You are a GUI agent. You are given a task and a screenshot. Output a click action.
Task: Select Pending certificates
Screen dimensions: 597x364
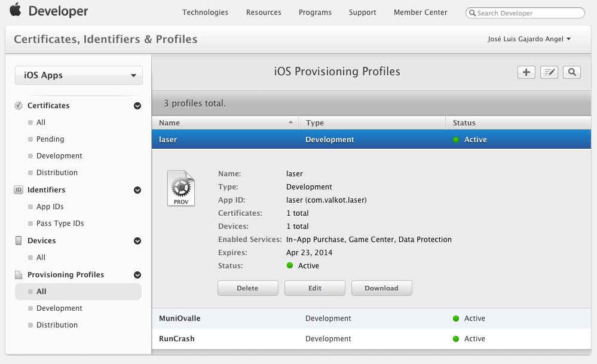50,139
